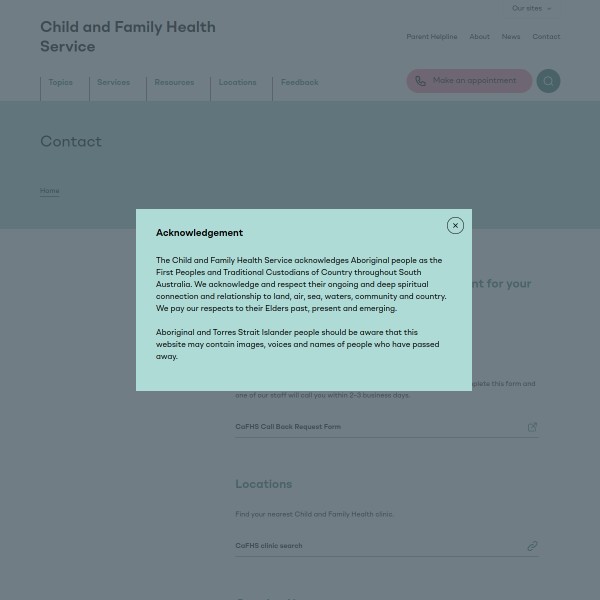Expand the Our sites dropdown
Viewport: 600px width, 600px height.
tap(531, 9)
